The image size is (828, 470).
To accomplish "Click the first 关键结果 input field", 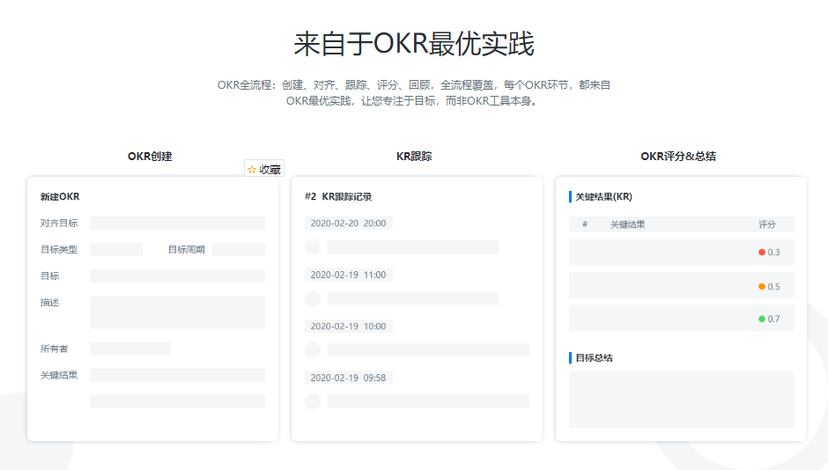I will point(177,375).
